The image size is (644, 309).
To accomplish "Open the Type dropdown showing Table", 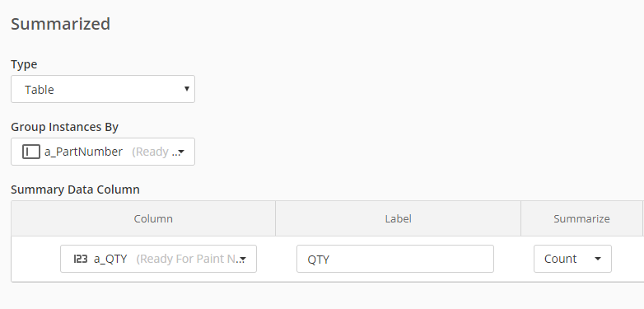I will [x=103, y=89].
